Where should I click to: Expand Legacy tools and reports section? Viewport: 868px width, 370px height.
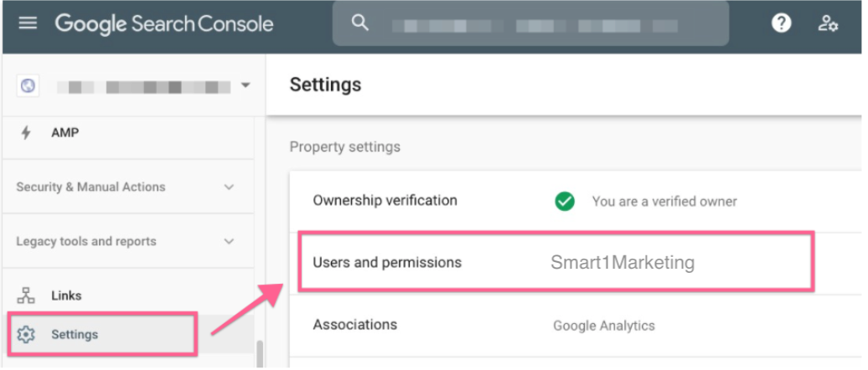(x=229, y=242)
